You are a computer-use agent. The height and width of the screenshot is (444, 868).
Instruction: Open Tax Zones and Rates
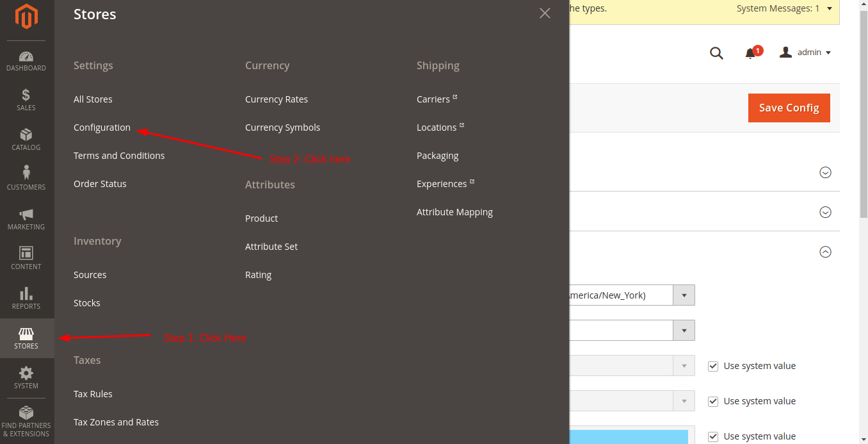116,422
